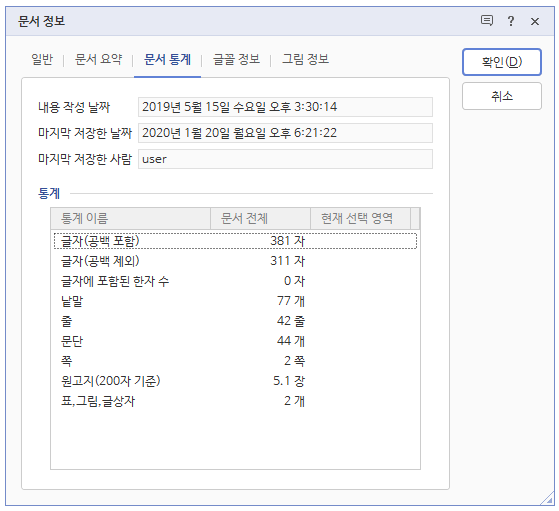This screenshot has height=511, width=559.
Task: Click the 5.1 장 value
Action: point(289,381)
